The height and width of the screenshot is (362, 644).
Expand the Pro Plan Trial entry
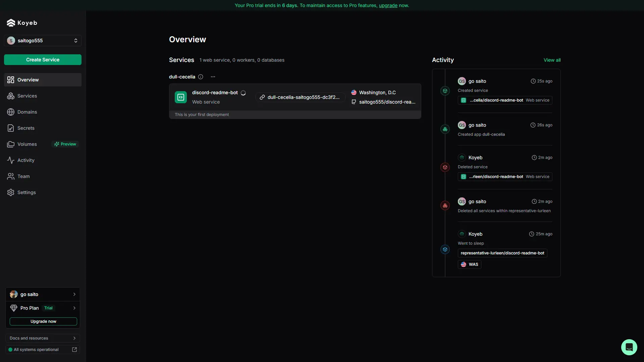coord(43,308)
